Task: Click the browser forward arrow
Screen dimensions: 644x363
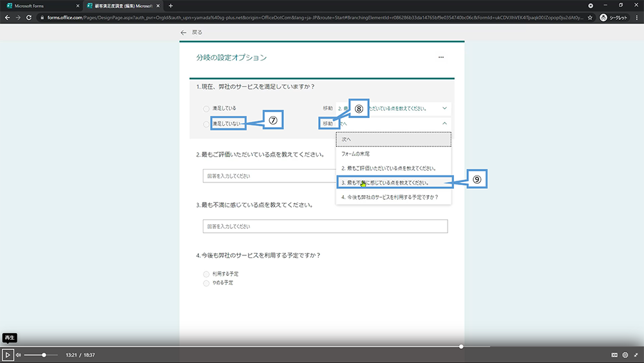Action: (18, 17)
